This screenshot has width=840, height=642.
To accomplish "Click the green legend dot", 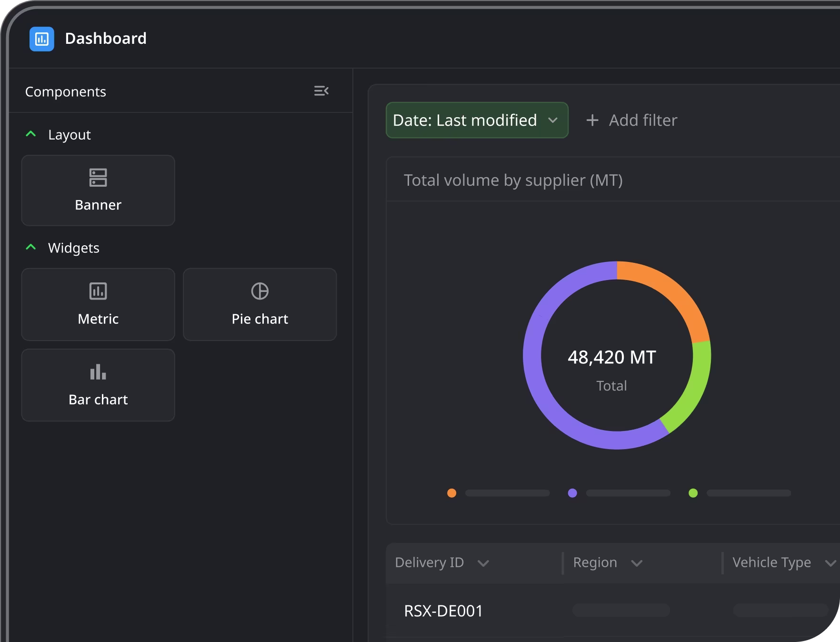I will coord(693,493).
